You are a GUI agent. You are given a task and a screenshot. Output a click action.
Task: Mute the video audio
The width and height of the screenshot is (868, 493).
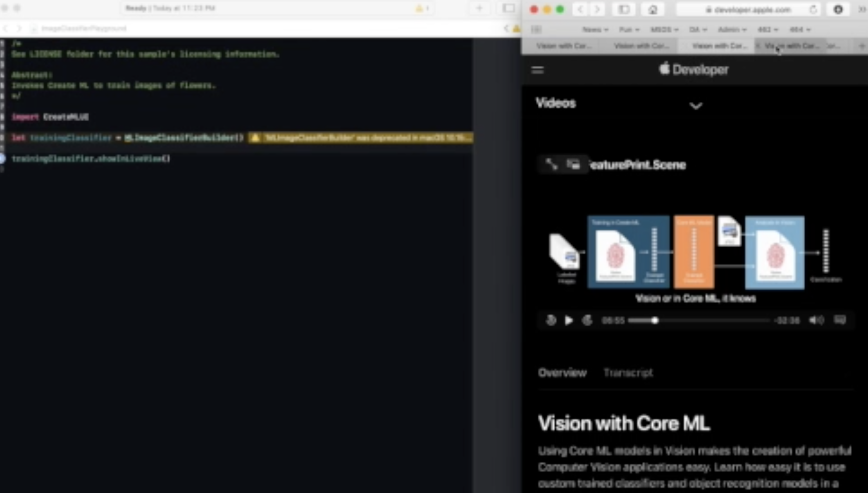tap(816, 320)
